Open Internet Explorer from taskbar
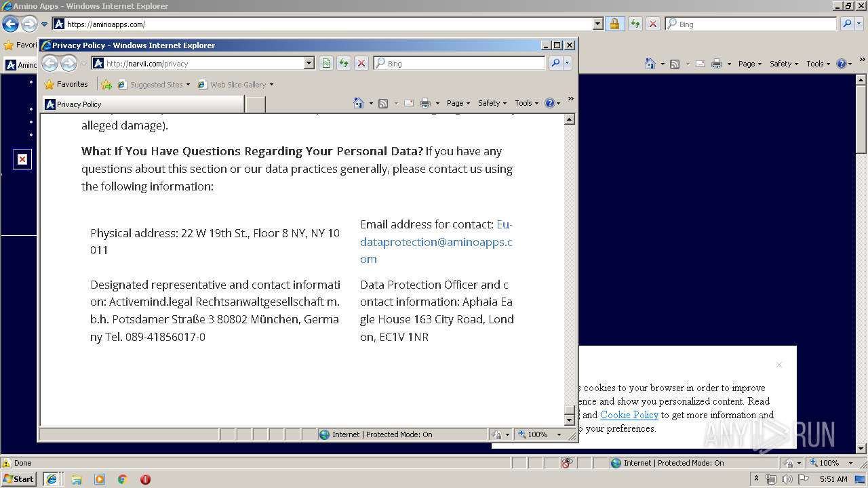 coord(52,479)
